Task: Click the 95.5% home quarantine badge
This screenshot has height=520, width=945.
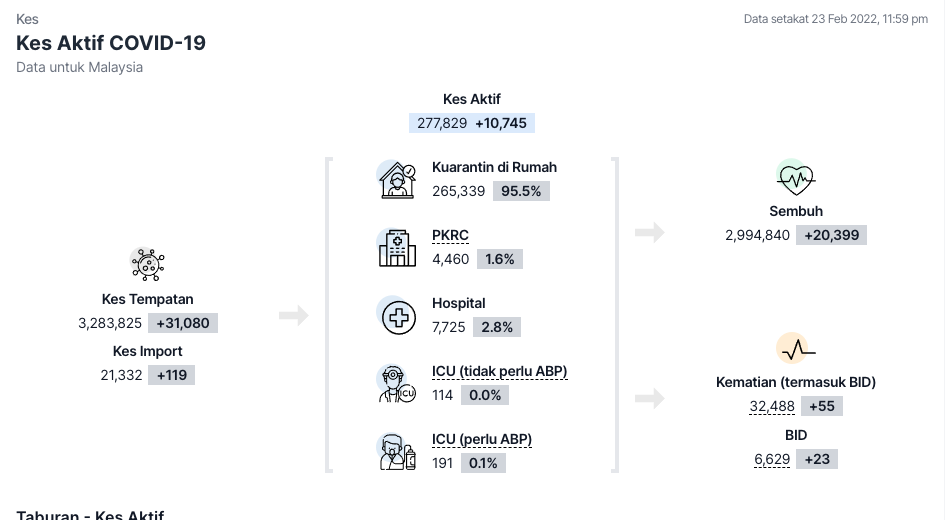Action: (521, 191)
